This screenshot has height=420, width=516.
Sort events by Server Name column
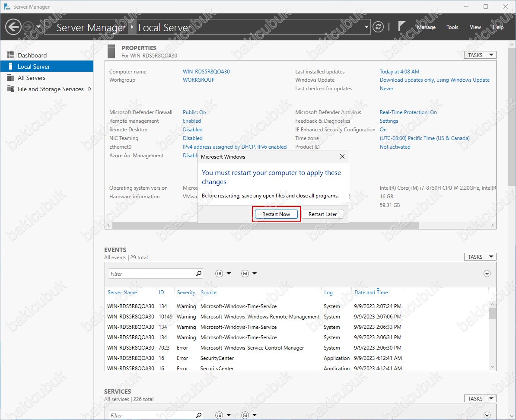[122, 292]
